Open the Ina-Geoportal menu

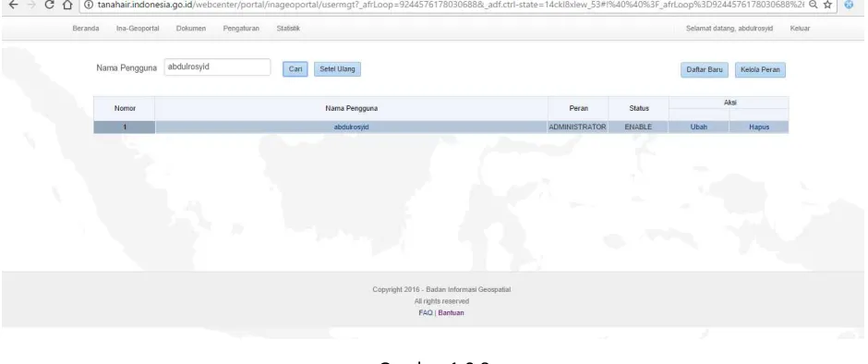click(x=138, y=29)
